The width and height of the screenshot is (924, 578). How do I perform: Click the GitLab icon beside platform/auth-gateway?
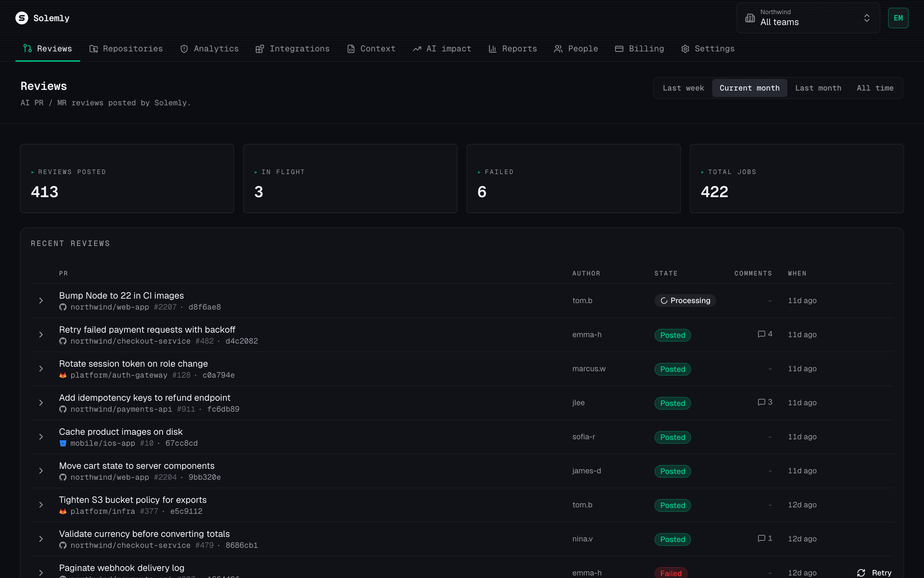click(63, 375)
